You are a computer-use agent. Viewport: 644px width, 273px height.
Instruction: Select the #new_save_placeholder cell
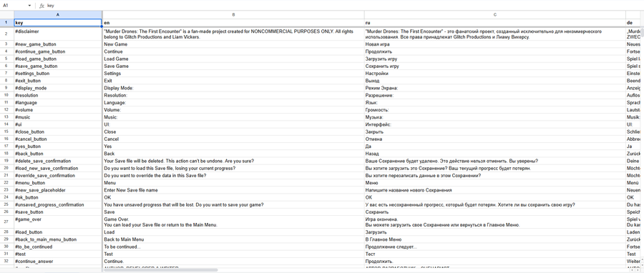click(58, 190)
